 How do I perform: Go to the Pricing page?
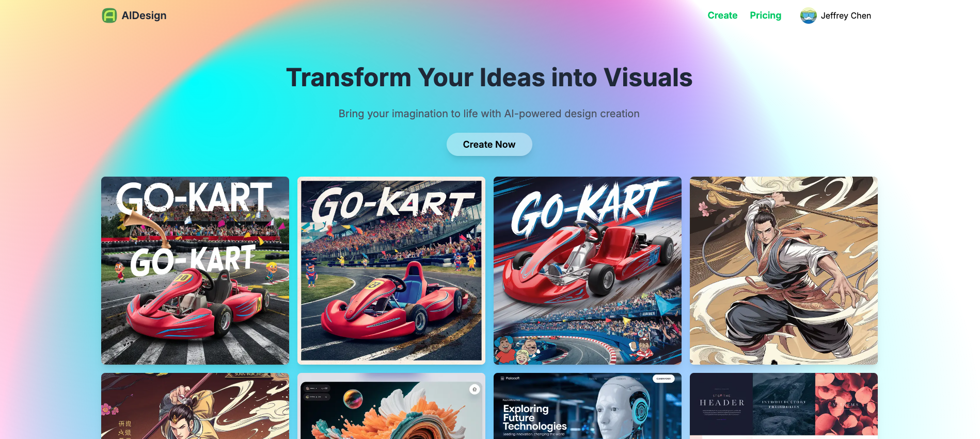click(765, 15)
